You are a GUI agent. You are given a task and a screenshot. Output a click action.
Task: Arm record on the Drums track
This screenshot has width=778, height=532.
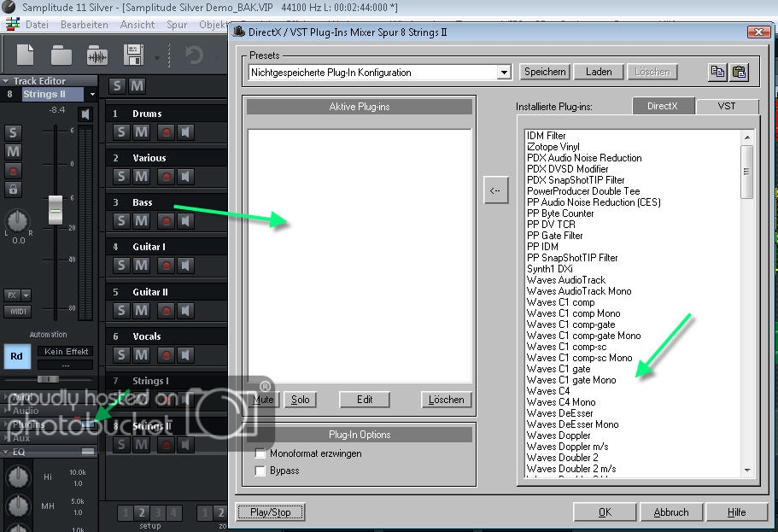click(167, 132)
